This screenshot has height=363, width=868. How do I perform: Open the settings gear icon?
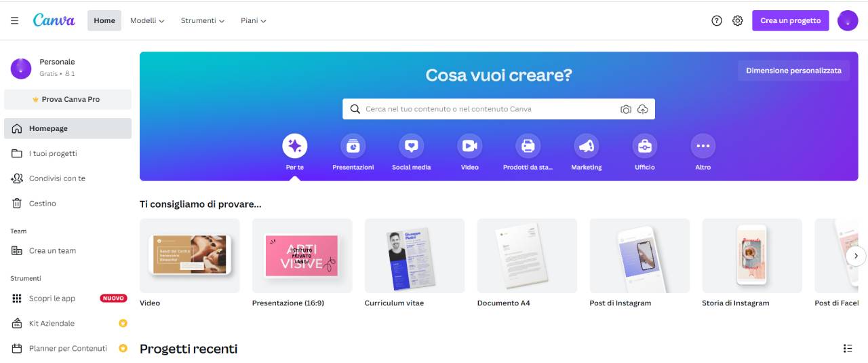point(738,21)
